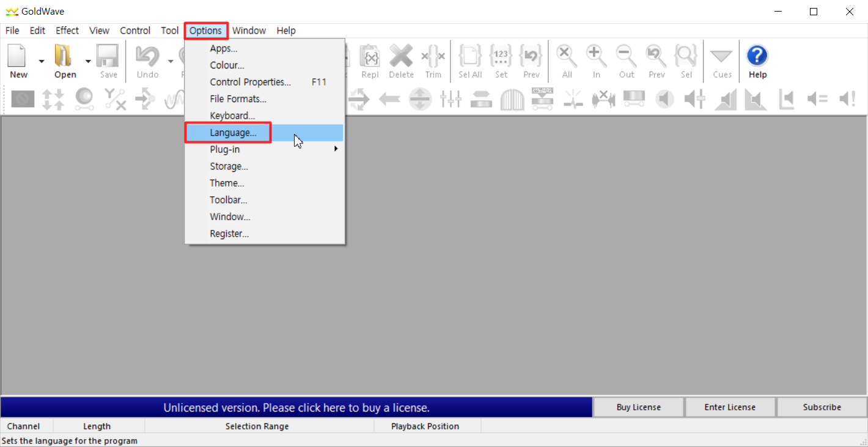868x447 pixels.
Task: Choose File Formats... entry
Action: point(265,99)
